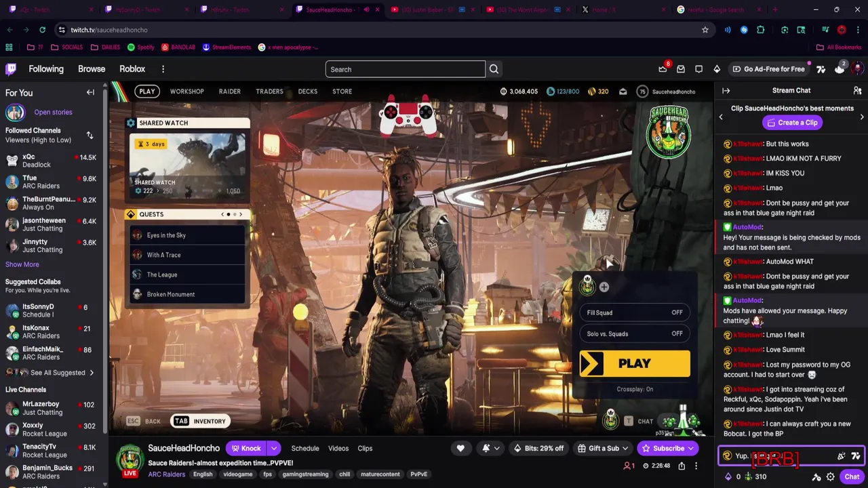Click the PvPvE stream tag

pyautogui.click(x=418, y=474)
